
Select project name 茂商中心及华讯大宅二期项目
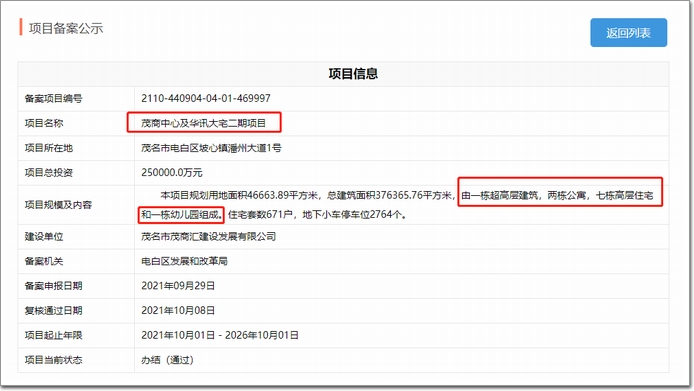(204, 123)
